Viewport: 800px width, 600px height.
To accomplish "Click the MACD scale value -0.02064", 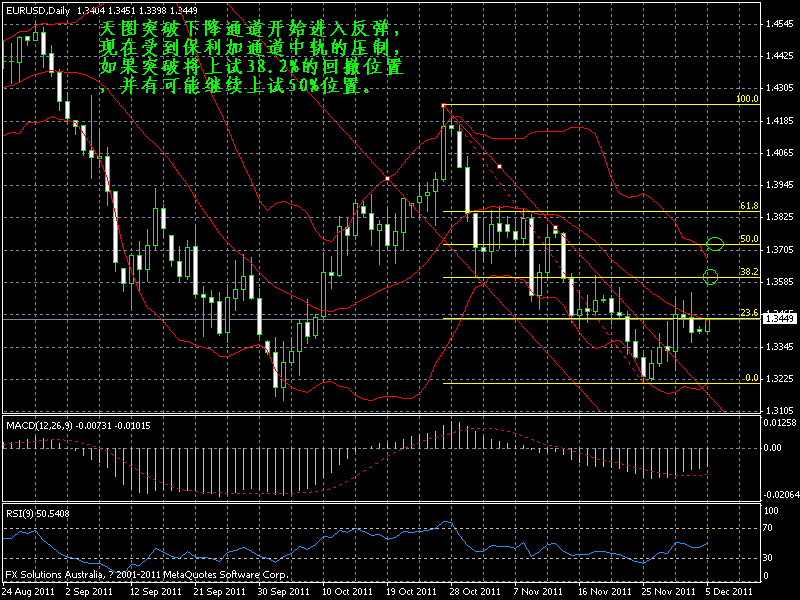I will pyautogui.click(x=781, y=495).
